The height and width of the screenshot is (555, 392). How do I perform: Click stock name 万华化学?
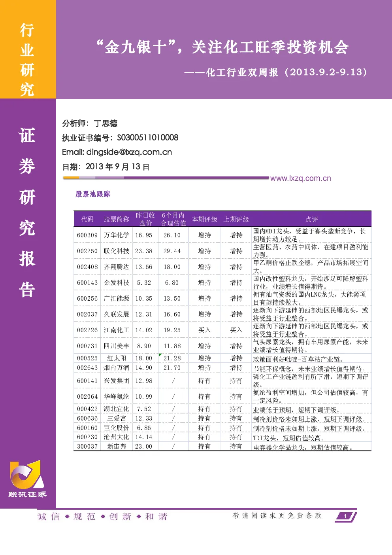[117, 235]
